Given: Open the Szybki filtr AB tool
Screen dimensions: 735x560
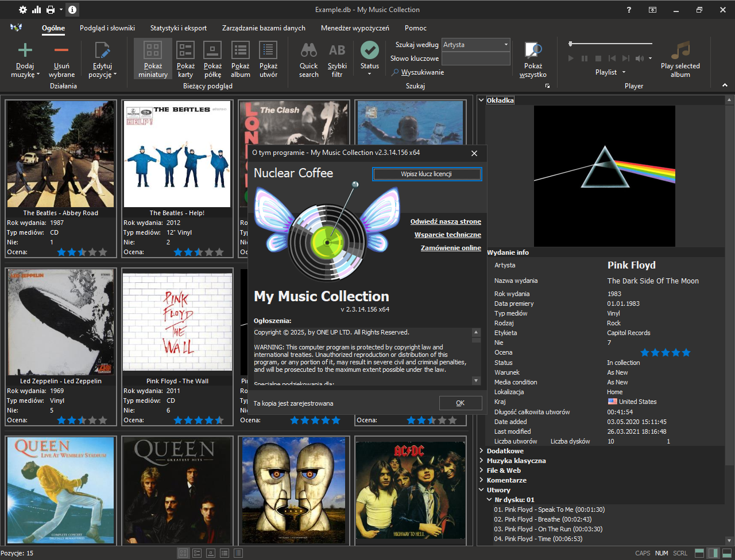Looking at the screenshot, I should pos(337,50).
